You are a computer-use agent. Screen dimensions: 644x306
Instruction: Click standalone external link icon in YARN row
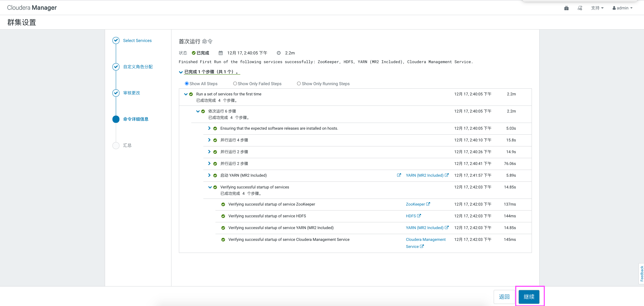[x=399, y=175]
